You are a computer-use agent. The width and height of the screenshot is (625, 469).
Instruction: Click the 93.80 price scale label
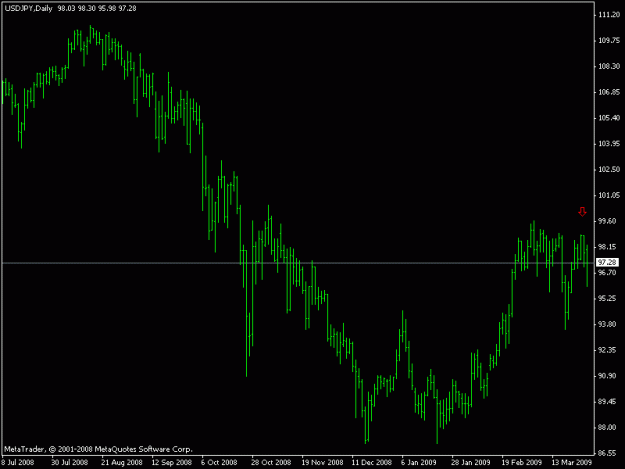pos(607,324)
